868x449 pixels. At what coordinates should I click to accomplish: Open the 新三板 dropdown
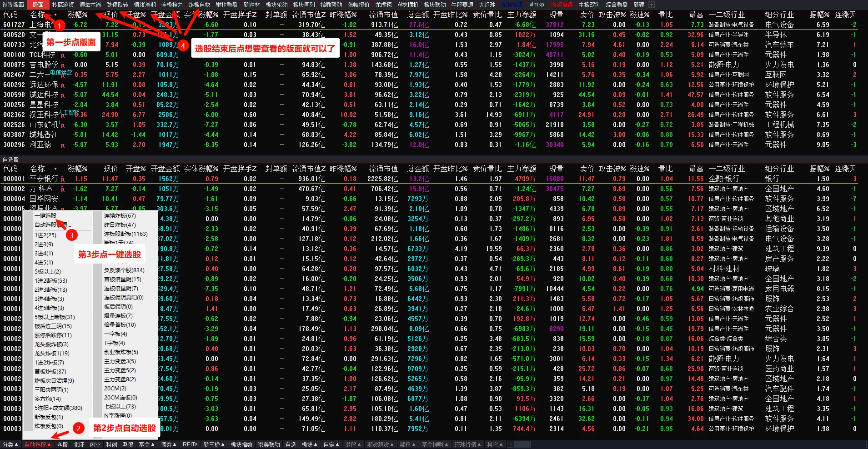tap(214, 444)
